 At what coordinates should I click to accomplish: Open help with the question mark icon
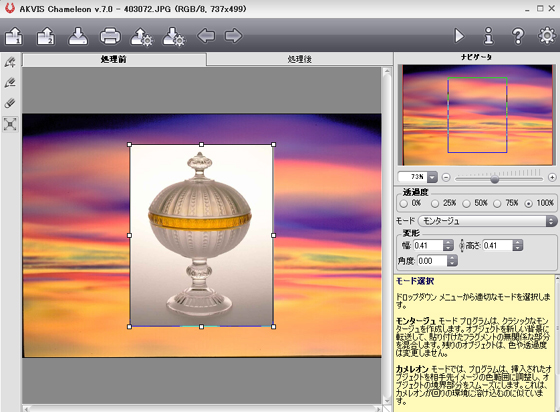click(518, 36)
